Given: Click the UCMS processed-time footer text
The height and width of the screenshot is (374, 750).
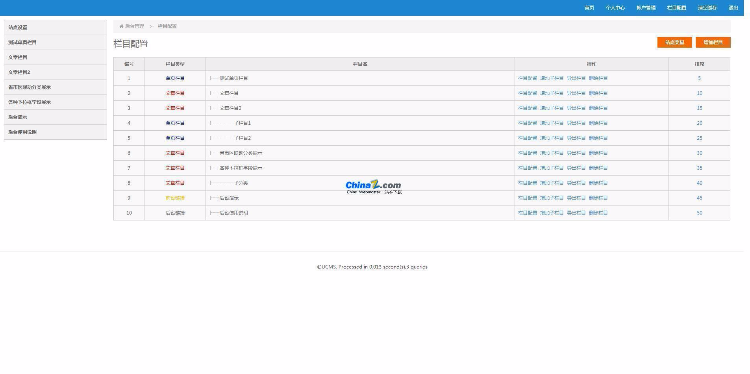Looking at the screenshot, I should click(372, 267).
